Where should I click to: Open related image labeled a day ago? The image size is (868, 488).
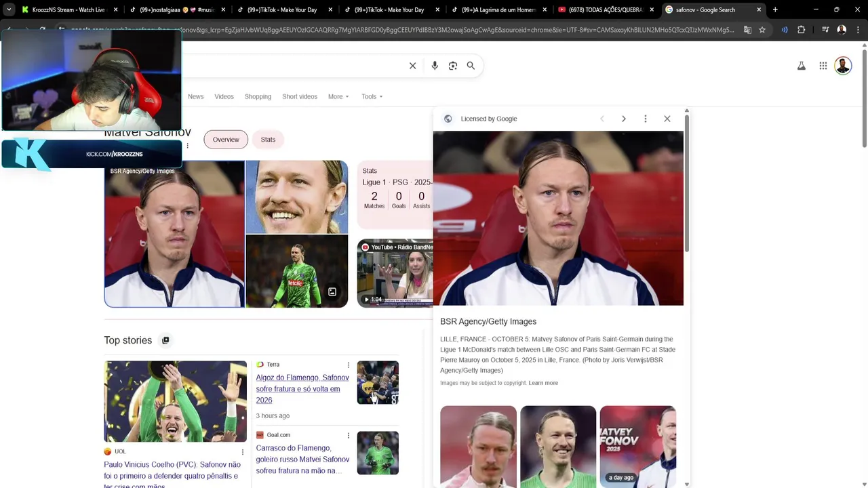click(637, 447)
